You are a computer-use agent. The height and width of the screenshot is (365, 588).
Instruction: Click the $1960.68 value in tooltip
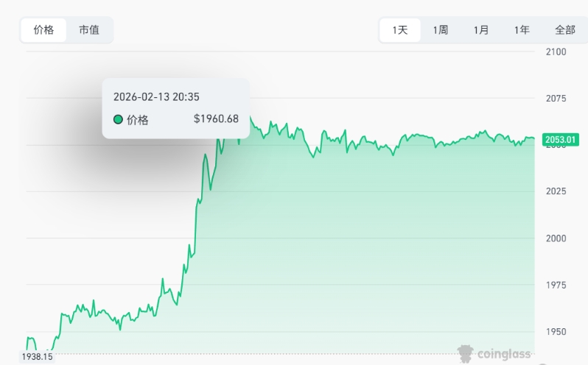pos(216,119)
